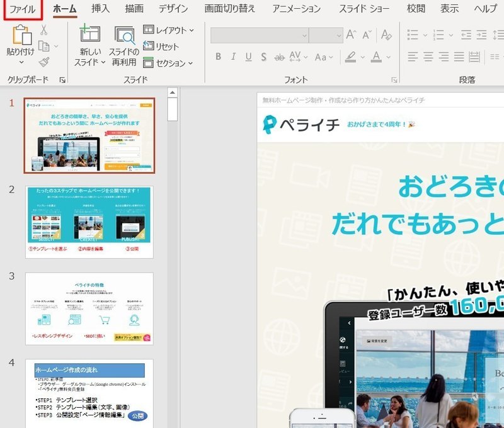Justify the text alignment

click(459, 57)
